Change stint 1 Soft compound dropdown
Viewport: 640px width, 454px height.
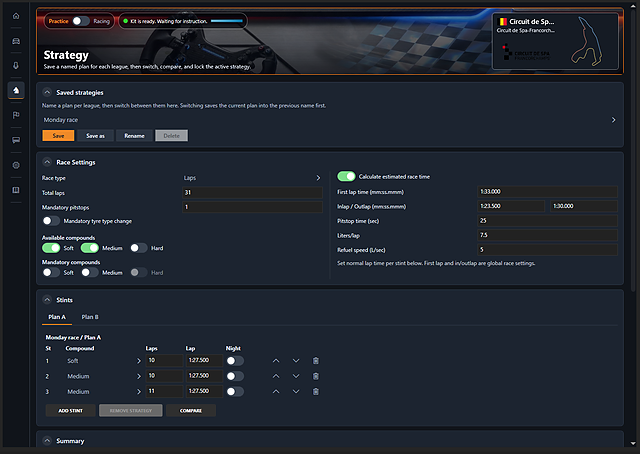[103, 361]
